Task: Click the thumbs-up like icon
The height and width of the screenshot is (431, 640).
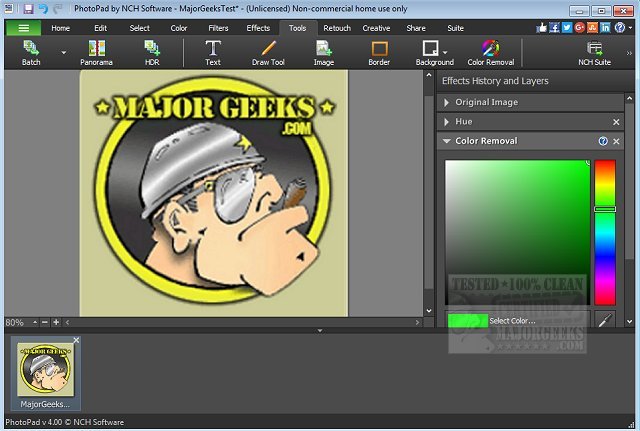Action: 541,27
